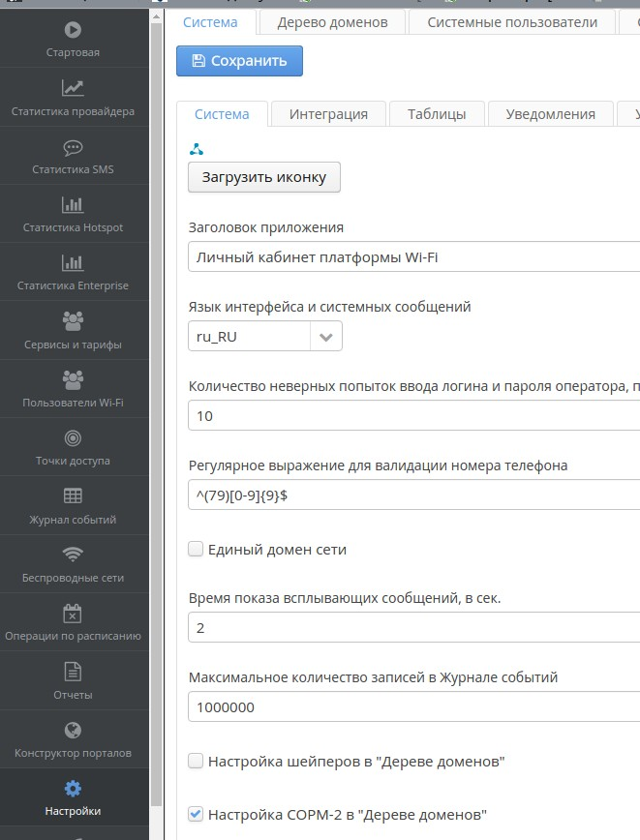Disable Настройка СОРМ-2 checkbox
This screenshot has width=640, height=840.
(x=196, y=814)
